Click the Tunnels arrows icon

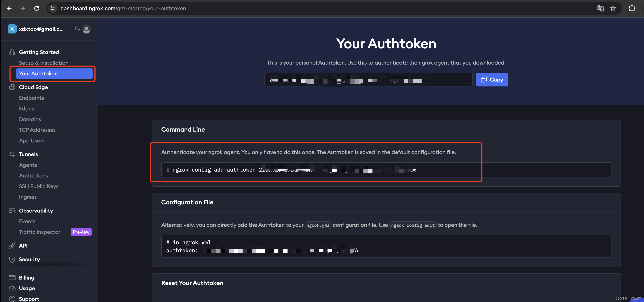coord(12,154)
